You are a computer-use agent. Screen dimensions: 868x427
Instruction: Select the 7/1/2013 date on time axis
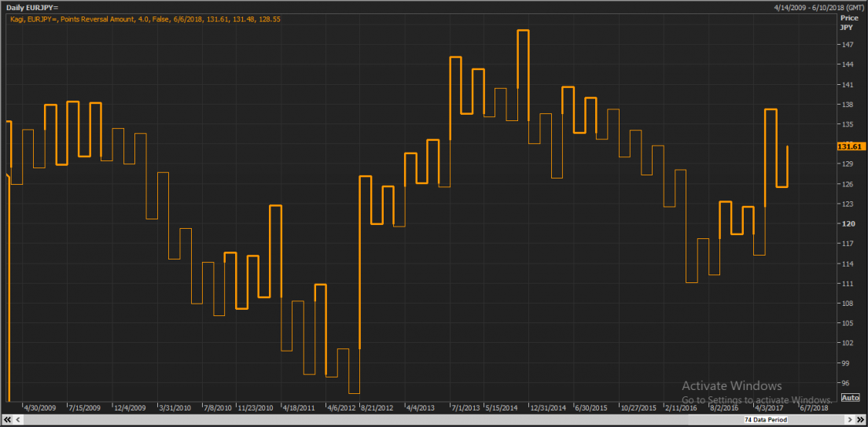(x=463, y=408)
